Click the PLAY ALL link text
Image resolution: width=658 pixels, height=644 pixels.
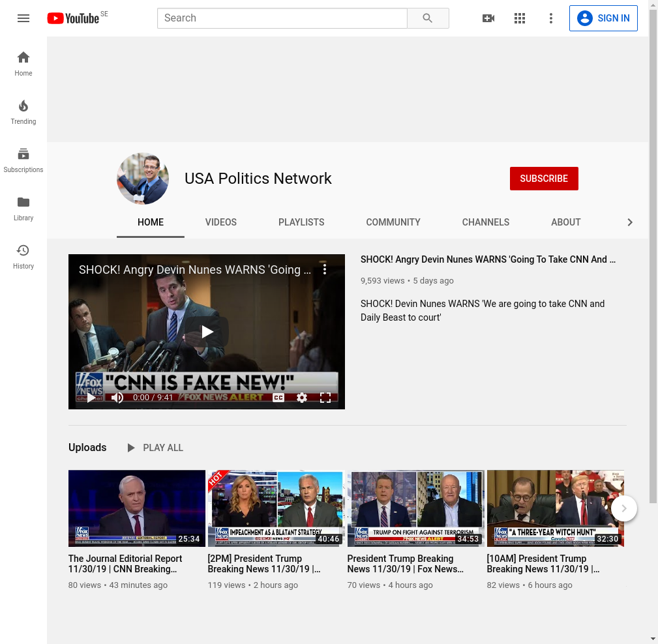(163, 448)
